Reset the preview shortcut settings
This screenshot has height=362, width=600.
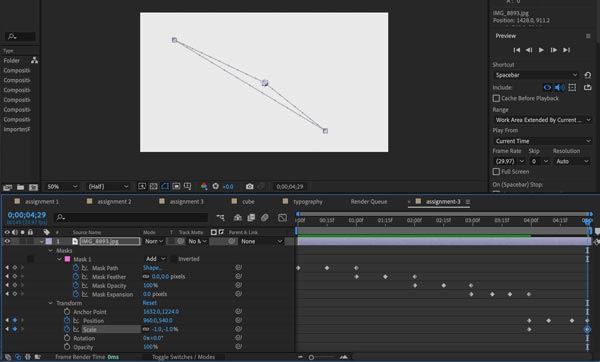[588, 75]
